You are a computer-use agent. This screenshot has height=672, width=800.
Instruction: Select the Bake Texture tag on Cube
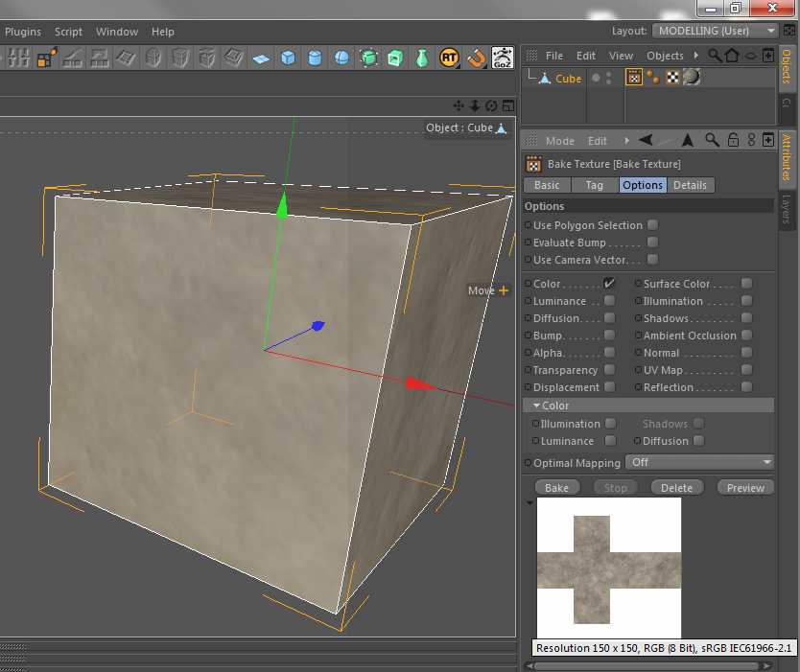click(633, 78)
